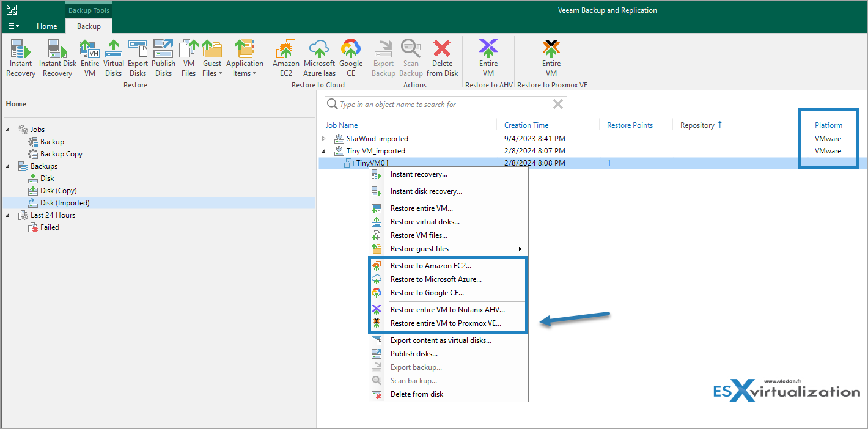
Task: Choose Delete from disk context menu item
Action: click(449, 394)
